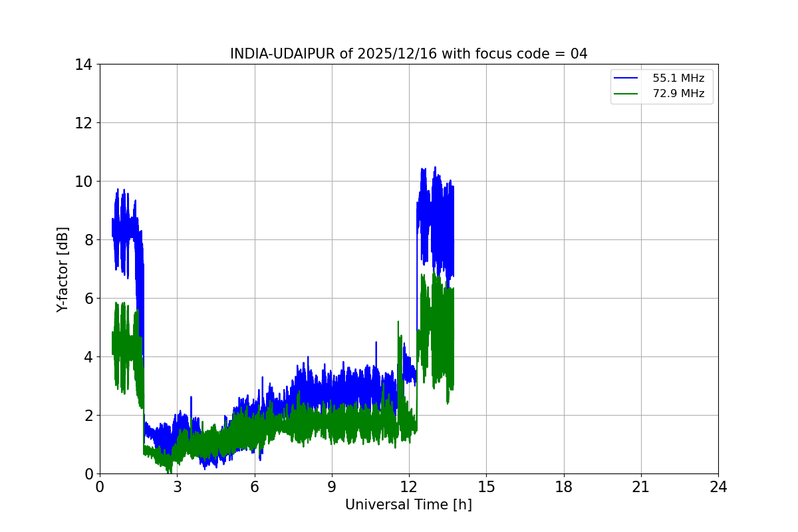
Task: Click the blue 55.1 MHz legend line
Action: pos(626,78)
